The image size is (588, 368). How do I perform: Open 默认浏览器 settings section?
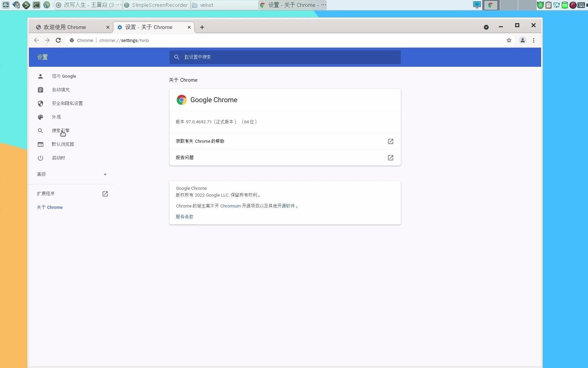point(63,144)
